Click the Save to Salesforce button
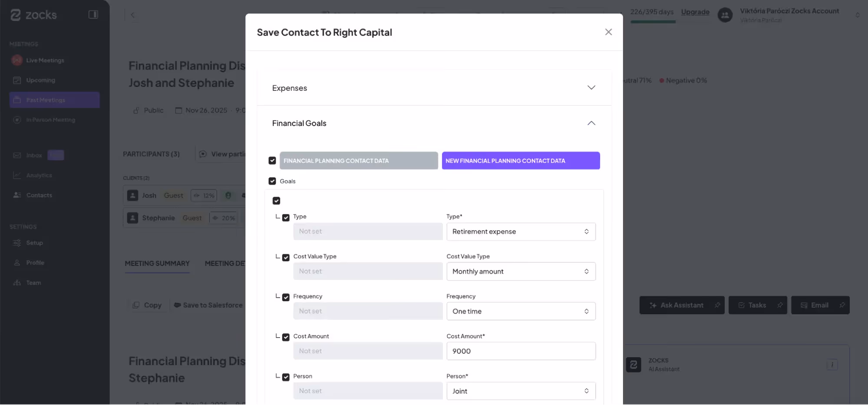The height and width of the screenshot is (405, 868). pyautogui.click(x=208, y=305)
